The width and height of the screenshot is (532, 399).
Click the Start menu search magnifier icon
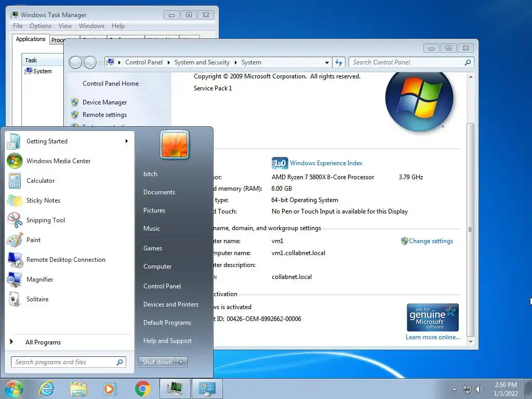120,362
